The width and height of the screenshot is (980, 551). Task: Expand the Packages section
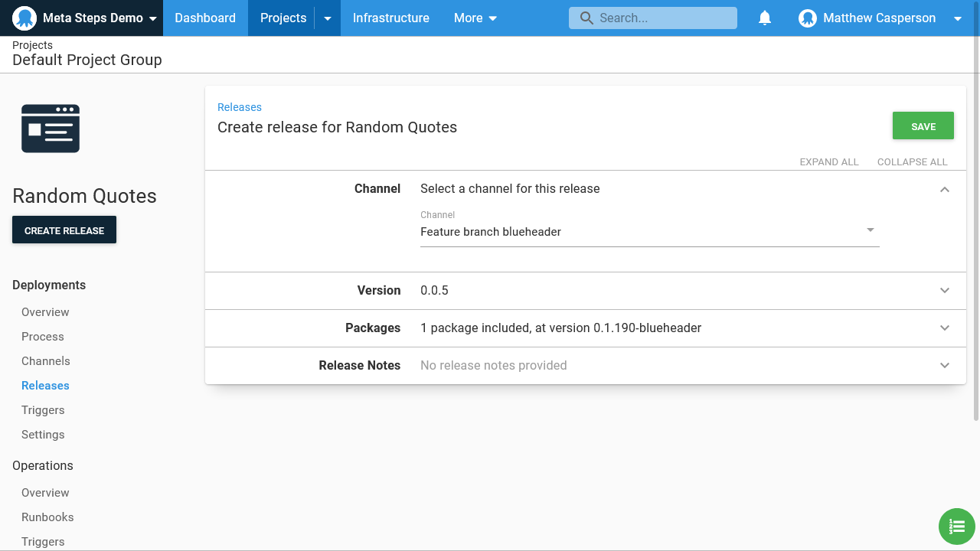[944, 328]
